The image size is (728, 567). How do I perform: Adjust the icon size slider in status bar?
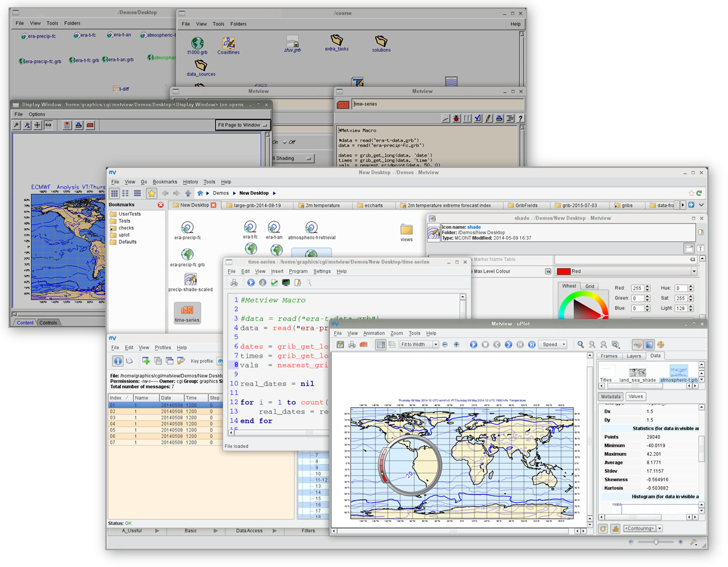[656, 542]
